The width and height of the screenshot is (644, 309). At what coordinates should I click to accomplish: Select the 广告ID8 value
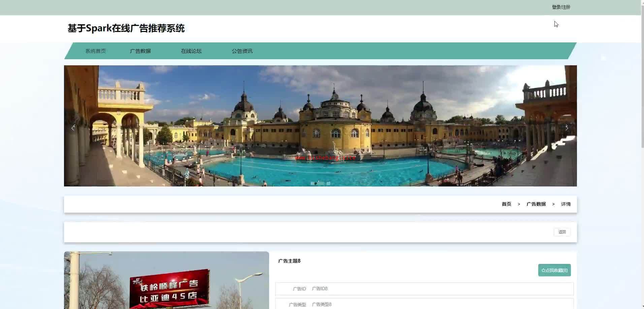pos(320,289)
